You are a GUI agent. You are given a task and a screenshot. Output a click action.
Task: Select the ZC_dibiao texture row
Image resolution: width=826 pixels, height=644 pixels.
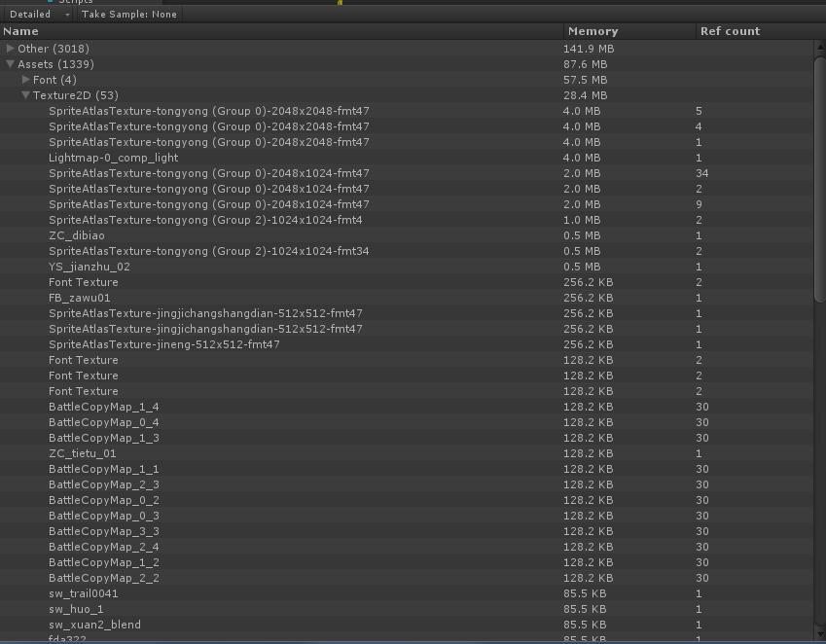[x=407, y=235]
